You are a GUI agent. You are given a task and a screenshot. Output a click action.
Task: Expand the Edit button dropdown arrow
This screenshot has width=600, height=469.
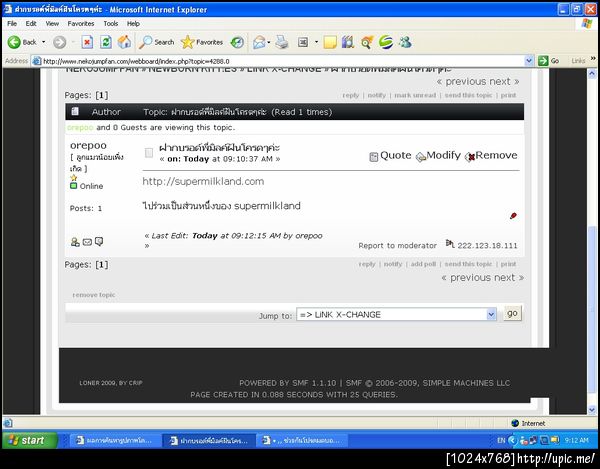pos(316,42)
